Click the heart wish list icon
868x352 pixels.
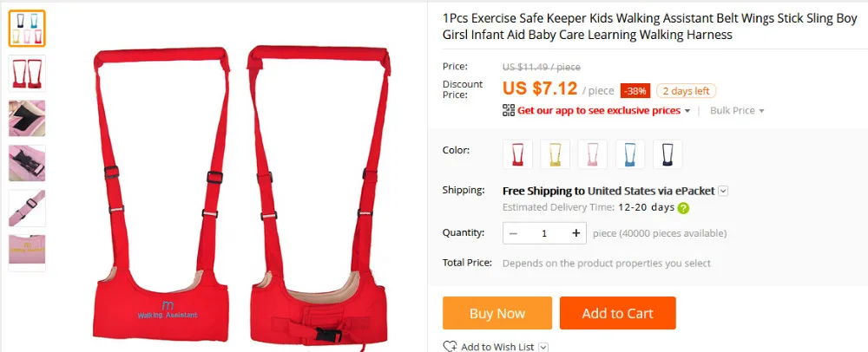(x=450, y=347)
